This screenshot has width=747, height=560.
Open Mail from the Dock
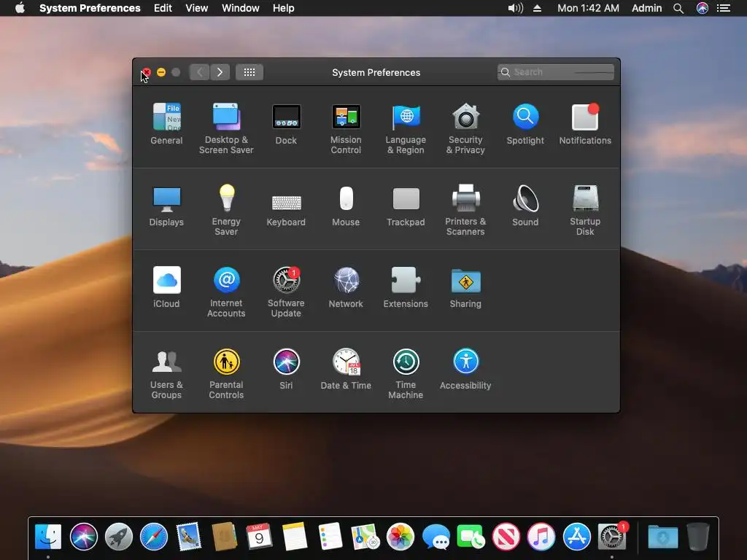pos(189,537)
